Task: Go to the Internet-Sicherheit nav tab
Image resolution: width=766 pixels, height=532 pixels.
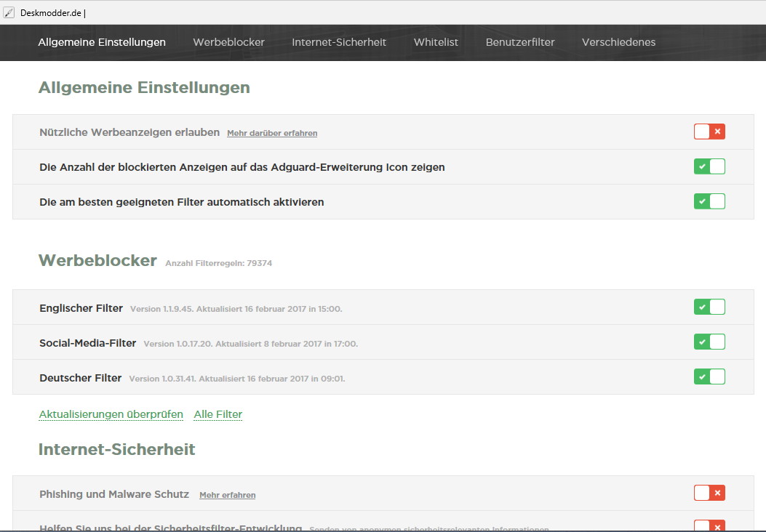Action: (339, 42)
